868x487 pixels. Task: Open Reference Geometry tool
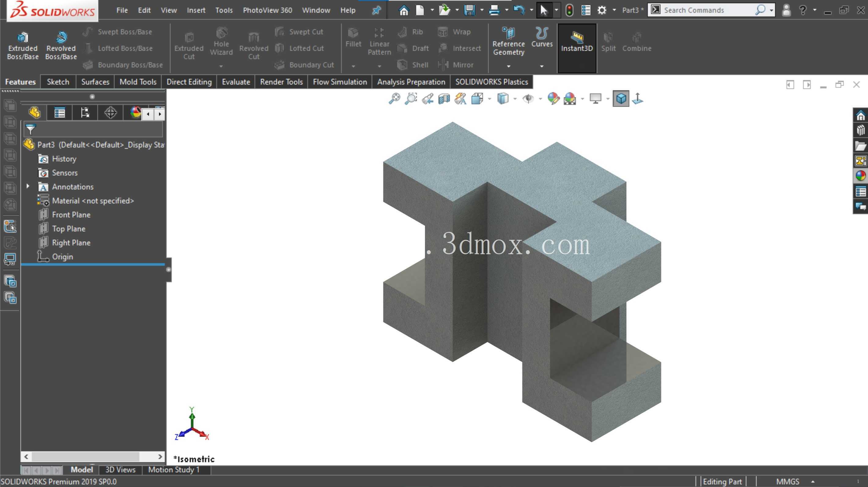(508, 41)
